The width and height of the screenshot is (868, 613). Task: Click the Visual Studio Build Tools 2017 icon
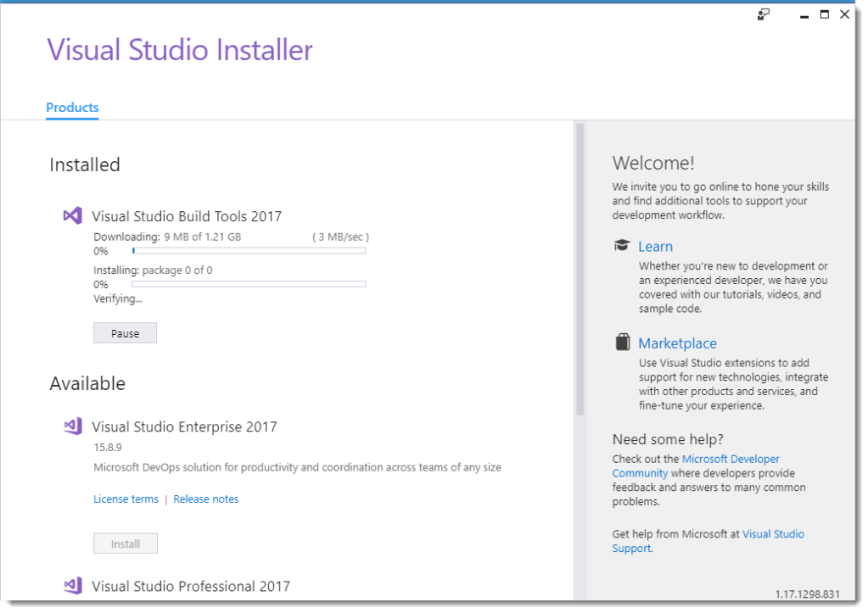[x=73, y=216]
